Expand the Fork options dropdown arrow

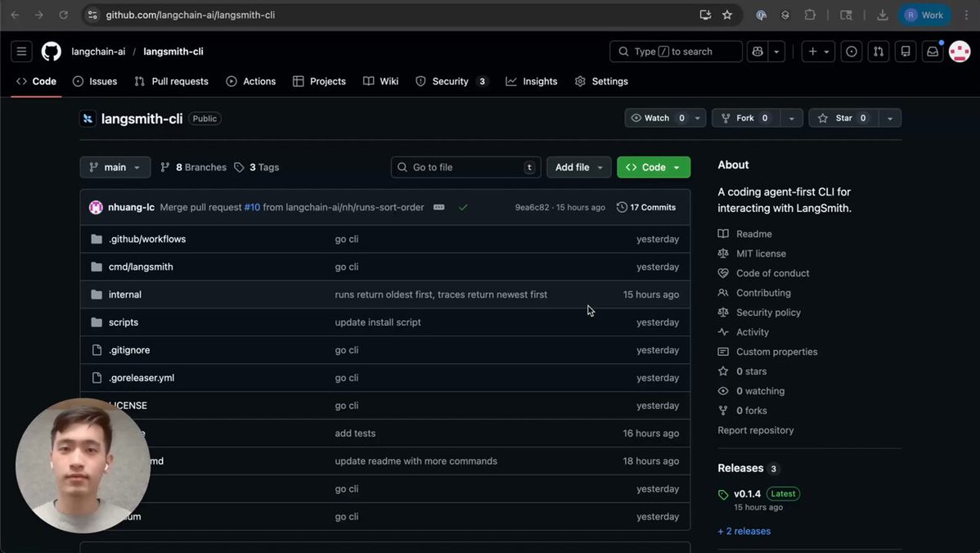coord(791,118)
